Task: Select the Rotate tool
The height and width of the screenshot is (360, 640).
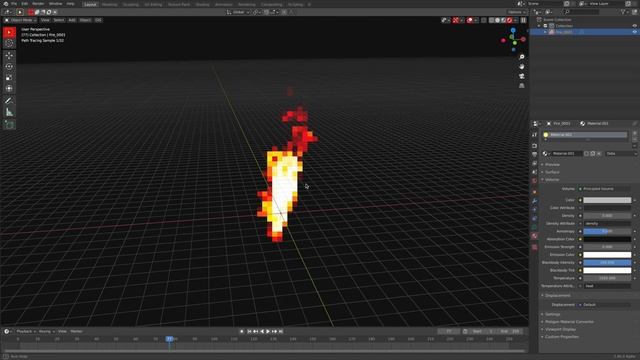Action: click(x=9, y=66)
